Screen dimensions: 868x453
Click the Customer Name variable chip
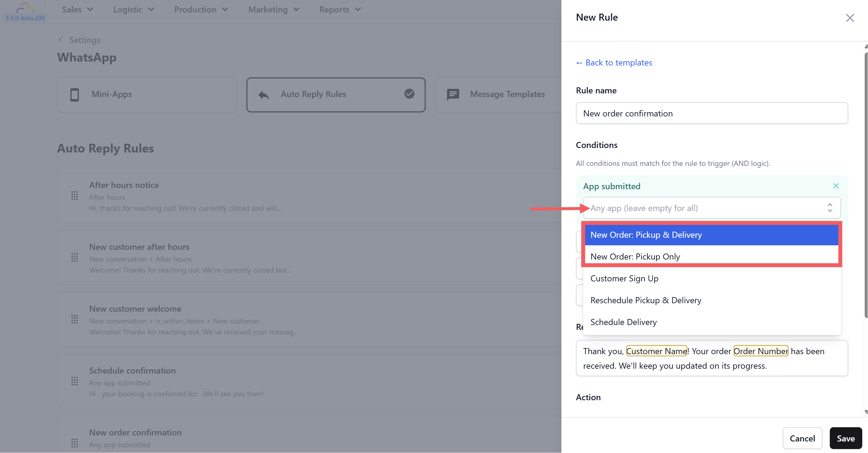point(656,351)
